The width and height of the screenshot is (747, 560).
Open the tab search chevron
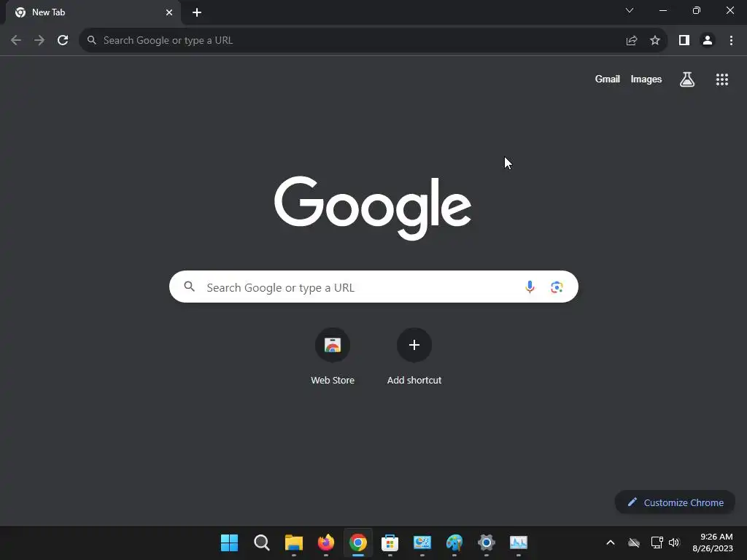(630, 10)
